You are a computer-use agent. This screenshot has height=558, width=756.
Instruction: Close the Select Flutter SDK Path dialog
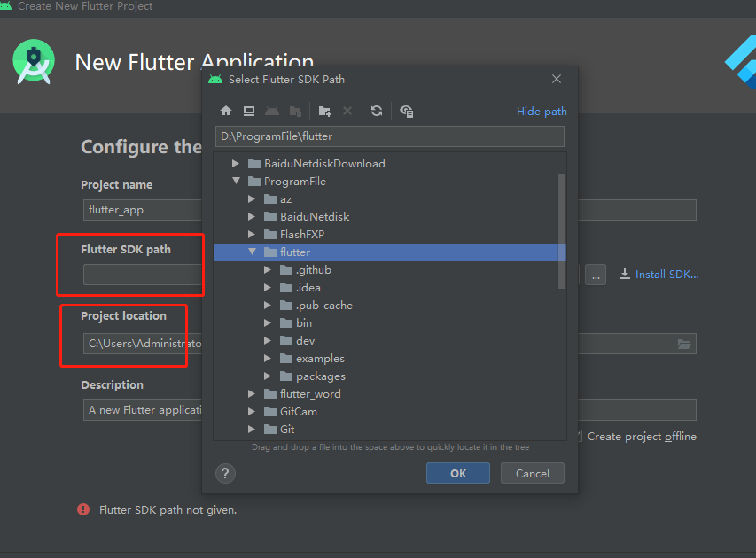pyautogui.click(x=557, y=79)
